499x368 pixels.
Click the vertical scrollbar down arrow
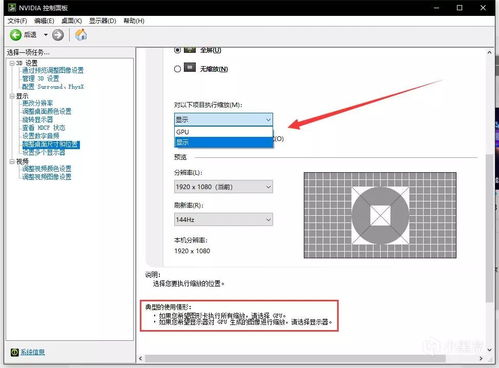[x=489, y=350]
